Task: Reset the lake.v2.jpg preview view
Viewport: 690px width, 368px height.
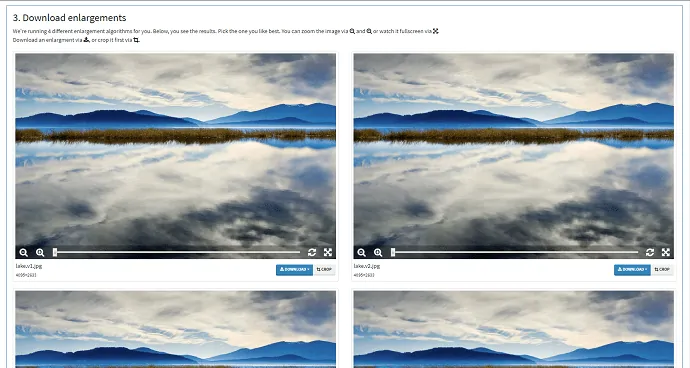Action: click(x=650, y=252)
